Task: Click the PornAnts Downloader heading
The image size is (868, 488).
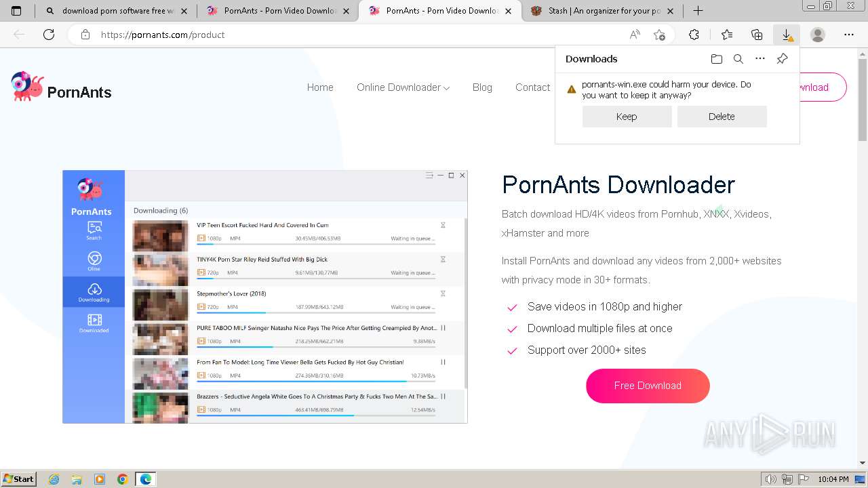Action: [618, 184]
